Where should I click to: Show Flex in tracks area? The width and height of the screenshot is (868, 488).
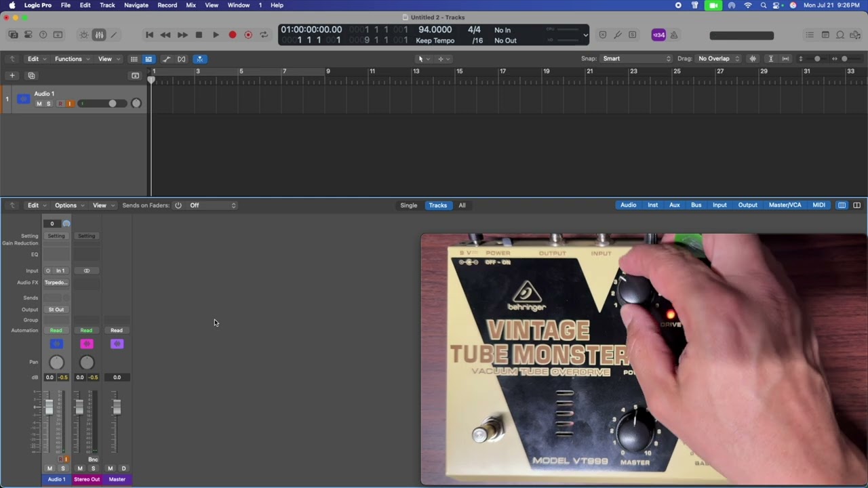click(182, 59)
